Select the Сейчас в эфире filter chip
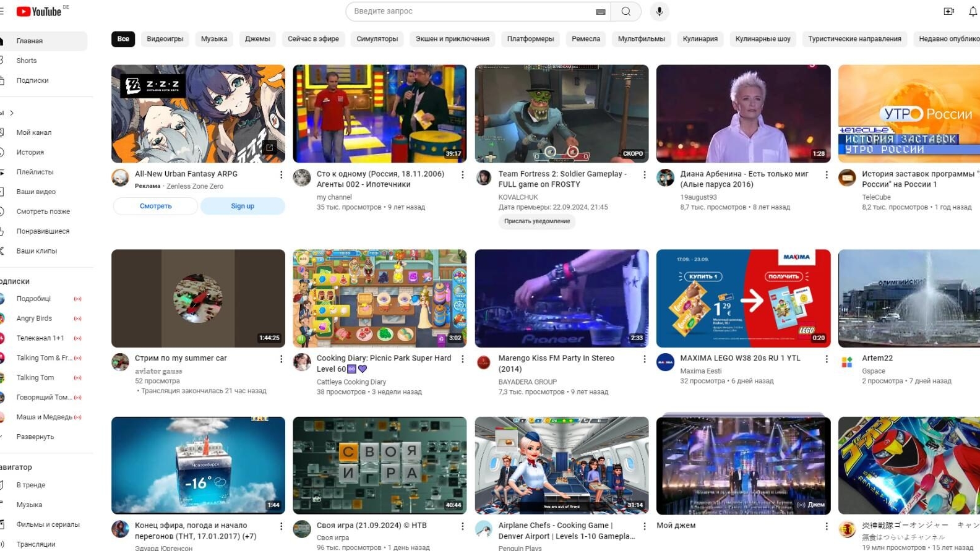This screenshot has height=551, width=980. 313,39
